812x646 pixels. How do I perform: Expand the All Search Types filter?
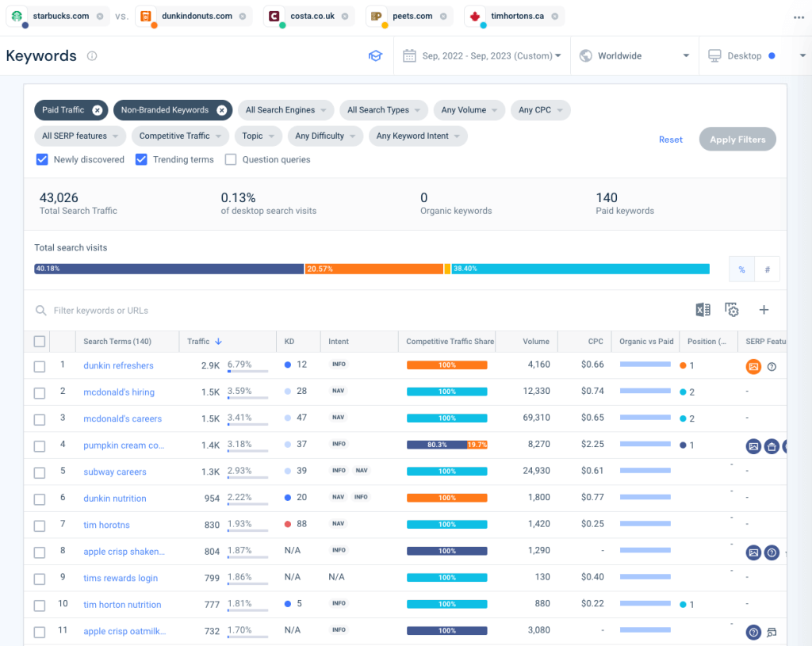pos(383,109)
